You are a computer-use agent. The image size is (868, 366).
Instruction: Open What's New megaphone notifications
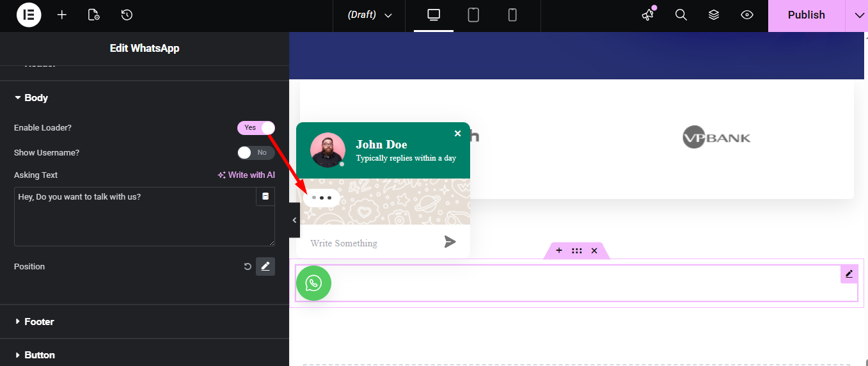pos(649,15)
